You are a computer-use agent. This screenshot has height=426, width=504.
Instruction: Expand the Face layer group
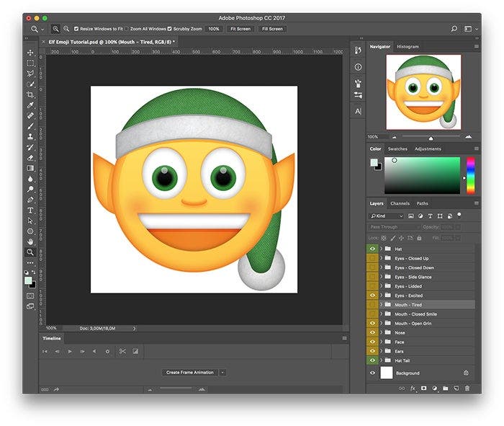(381, 342)
